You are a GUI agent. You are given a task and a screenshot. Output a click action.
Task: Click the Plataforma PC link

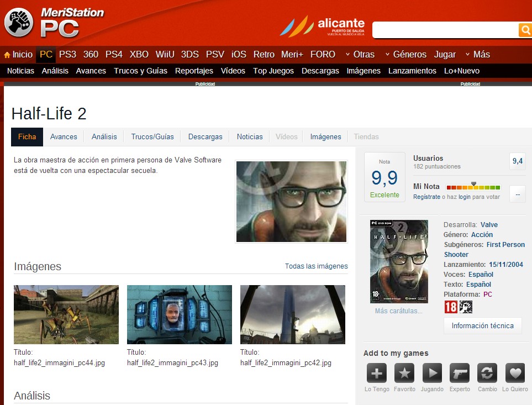[x=488, y=294]
